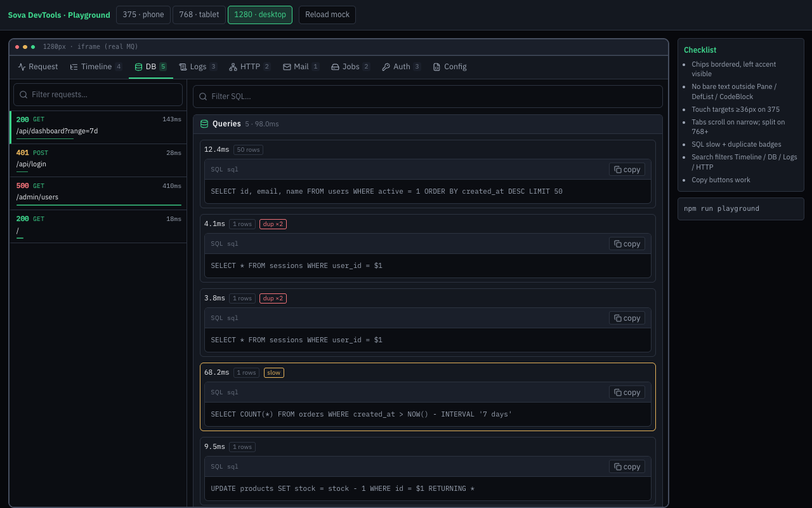The image size is (812, 508).
Task: Click the npm run playground command
Action: tap(722, 208)
